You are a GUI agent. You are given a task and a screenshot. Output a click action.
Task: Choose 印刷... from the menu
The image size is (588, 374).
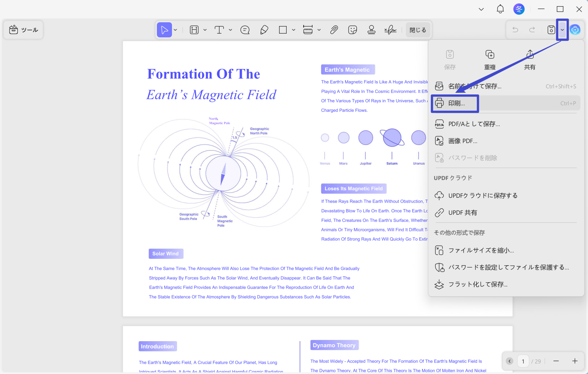pos(505,103)
